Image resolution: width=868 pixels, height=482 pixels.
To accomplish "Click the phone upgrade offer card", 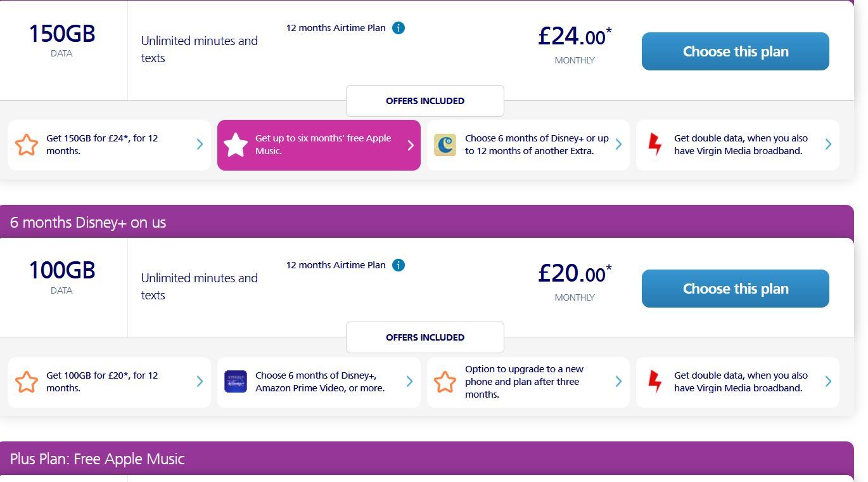I will click(528, 382).
